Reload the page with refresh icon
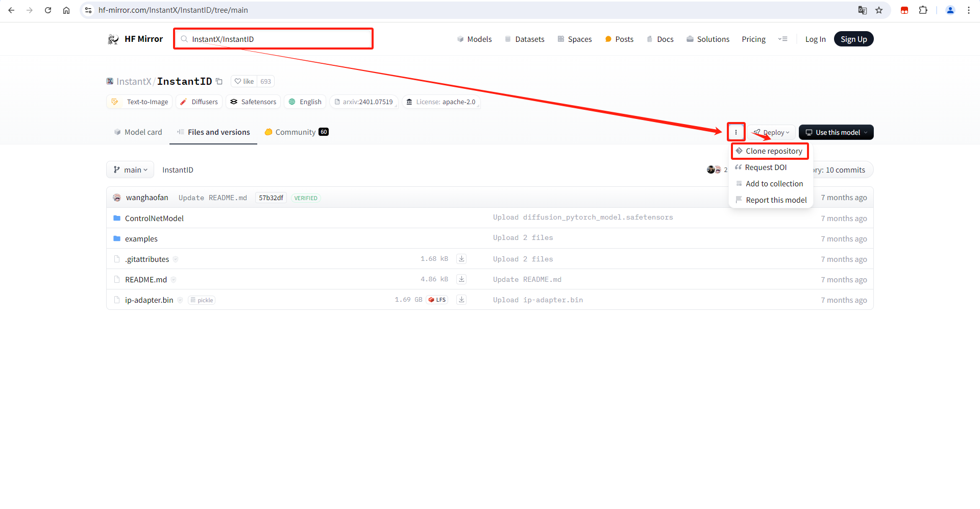This screenshot has width=980, height=509. pyautogui.click(x=48, y=10)
